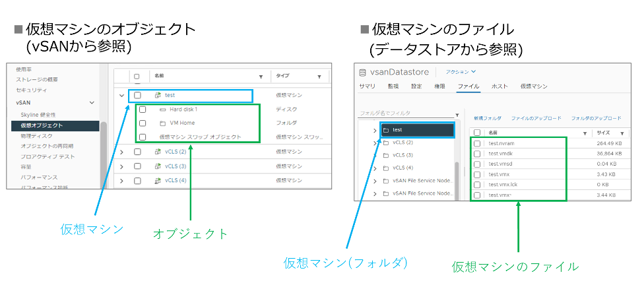Check the vCLS (3) virtual machine checkbox
The height and width of the screenshot is (293, 644).
(x=138, y=166)
